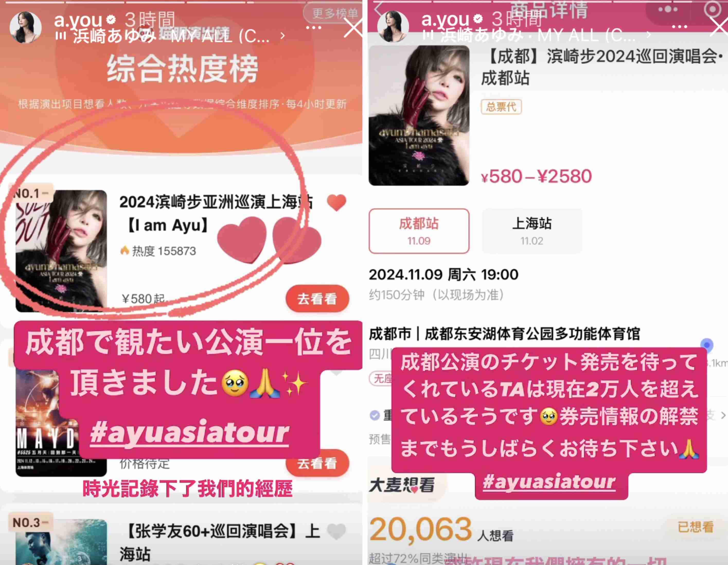Open the 滨崎步 NO.1 poster thumbnail
This screenshot has height=565, width=728.
[x=61, y=251]
